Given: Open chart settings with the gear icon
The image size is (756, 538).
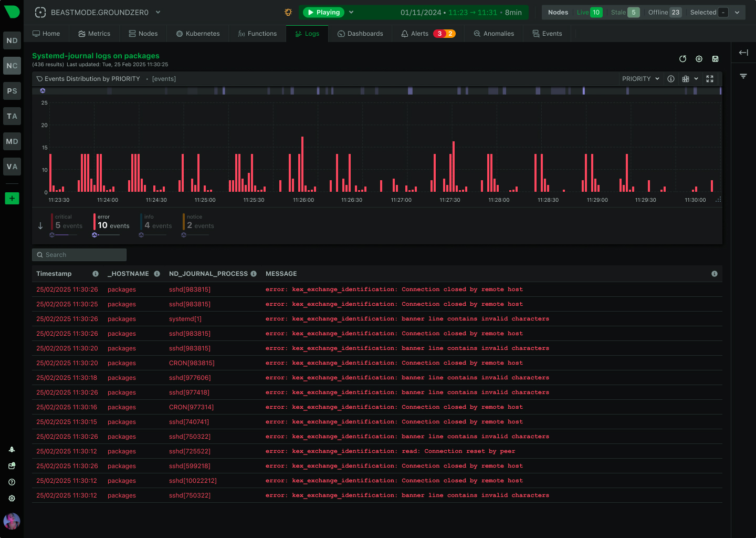Looking at the screenshot, I should [x=699, y=59].
